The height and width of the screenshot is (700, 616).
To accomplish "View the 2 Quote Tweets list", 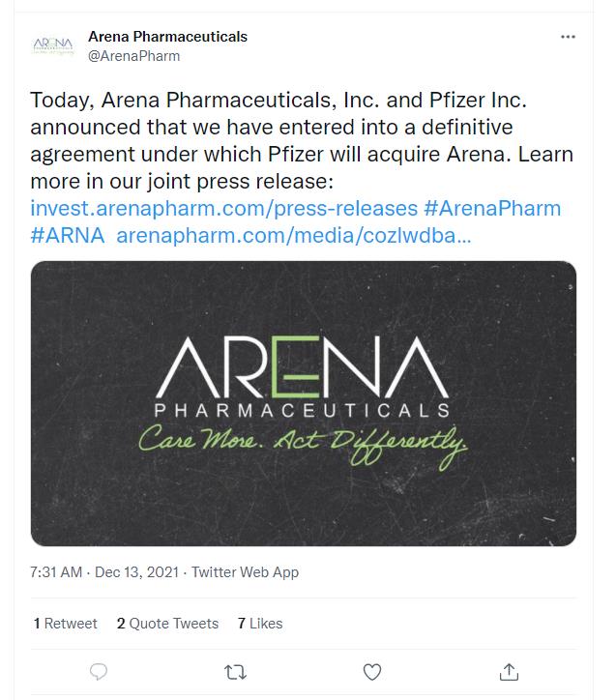I will click(x=167, y=624).
